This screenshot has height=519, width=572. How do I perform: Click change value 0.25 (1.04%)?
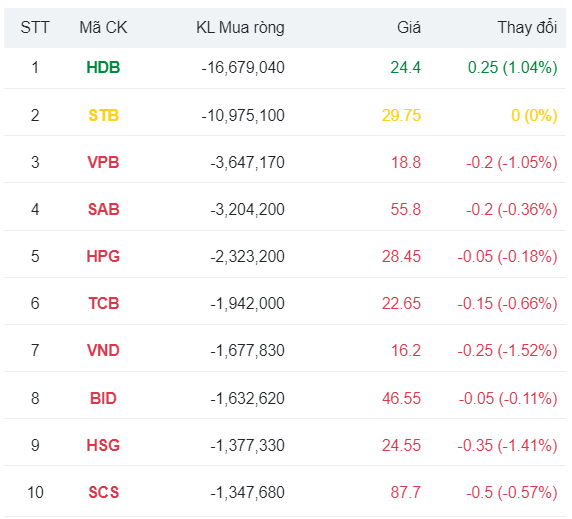tap(513, 68)
